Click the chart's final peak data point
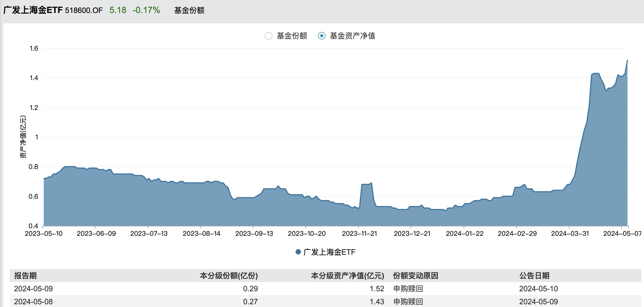This screenshot has width=644, height=307. click(627, 60)
